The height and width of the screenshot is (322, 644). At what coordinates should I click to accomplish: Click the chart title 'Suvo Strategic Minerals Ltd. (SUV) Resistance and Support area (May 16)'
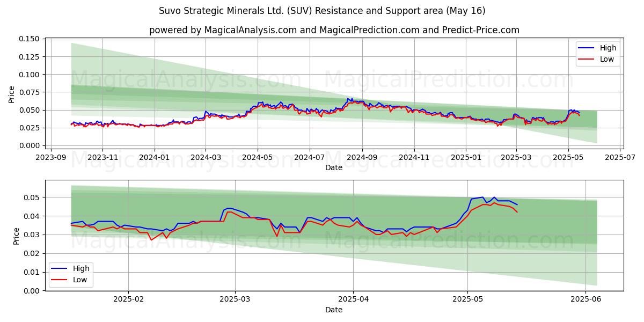click(322, 11)
